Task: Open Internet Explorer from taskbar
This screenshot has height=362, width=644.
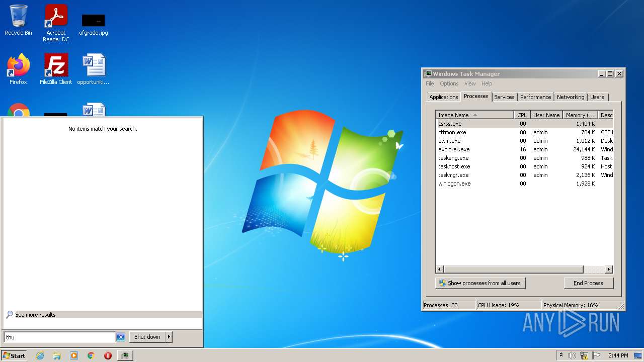Action: point(40,355)
